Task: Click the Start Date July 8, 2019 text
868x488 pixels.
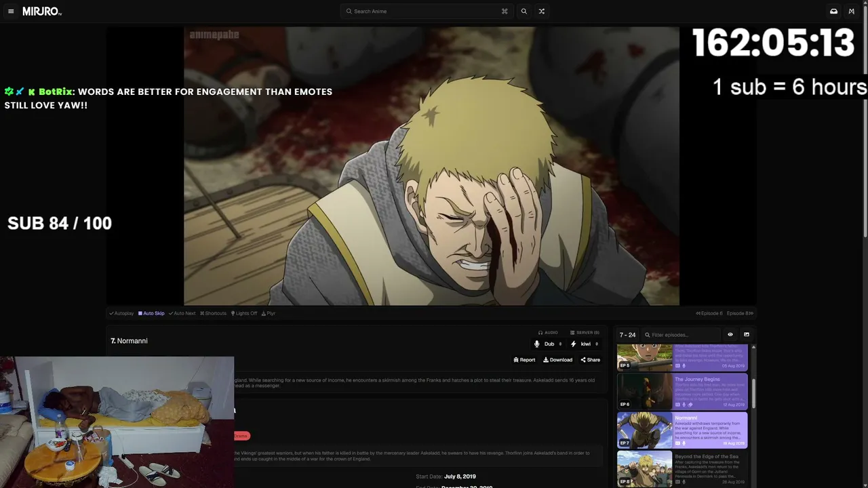Action: pos(446,476)
